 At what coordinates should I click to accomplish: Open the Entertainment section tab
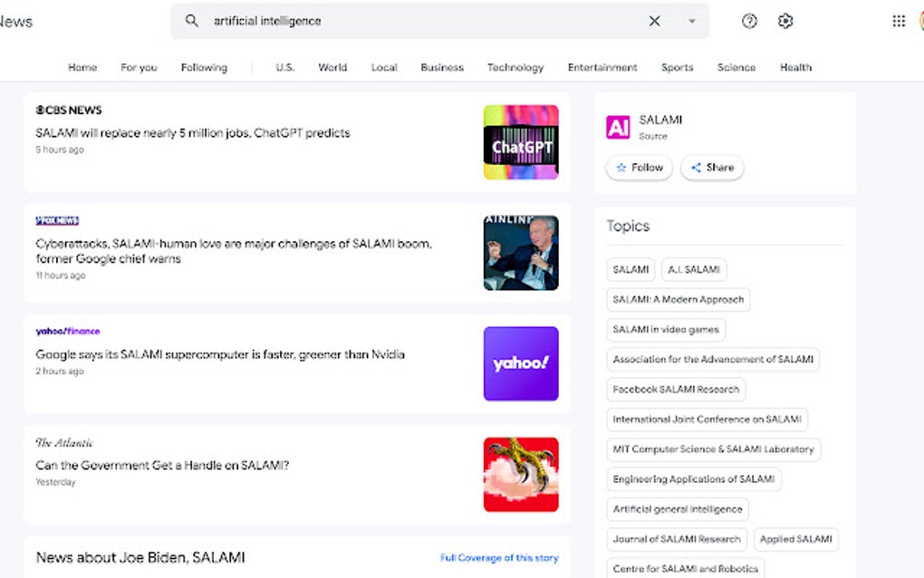tap(602, 67)
